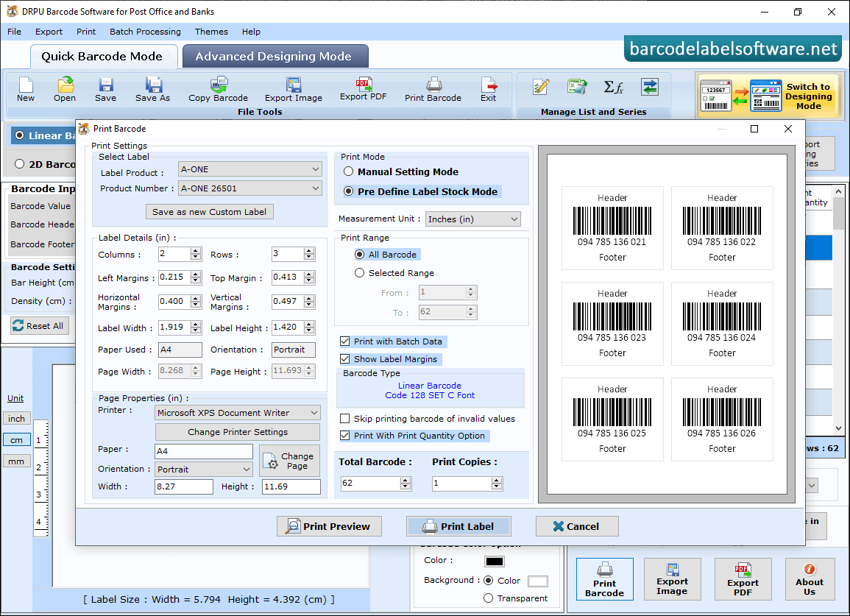850x616 pixels.
Task: Click Print Label printer button
Action: [x=458, y=526]
